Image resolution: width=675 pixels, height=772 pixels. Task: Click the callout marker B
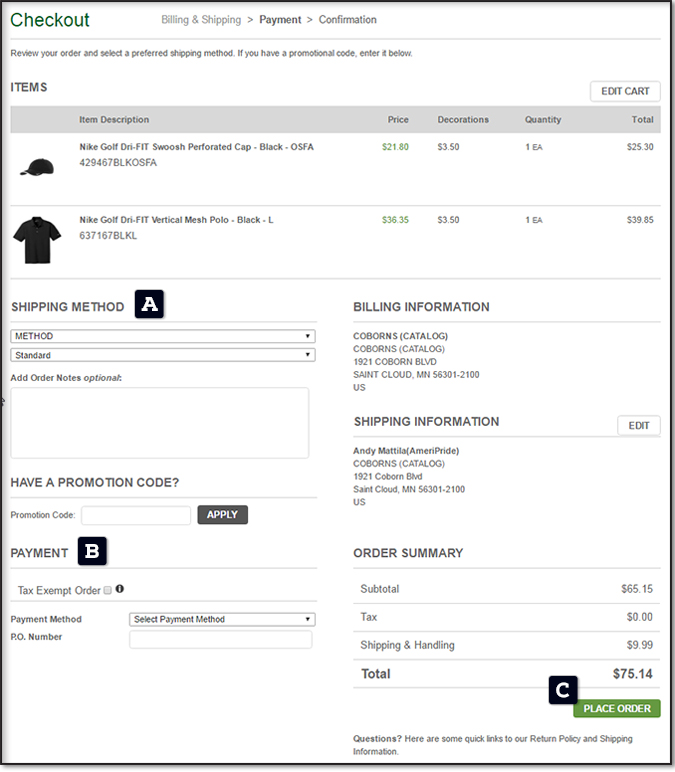[92, 550]
